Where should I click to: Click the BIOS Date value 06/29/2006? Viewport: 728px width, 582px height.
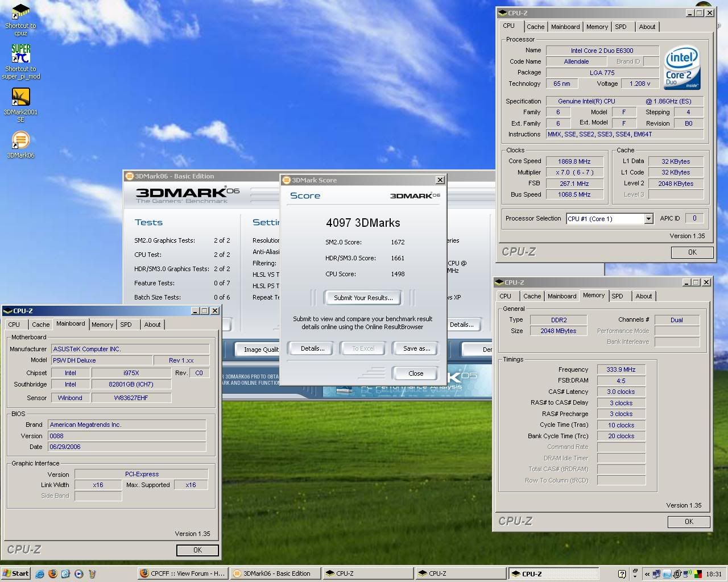coord(127,447)
